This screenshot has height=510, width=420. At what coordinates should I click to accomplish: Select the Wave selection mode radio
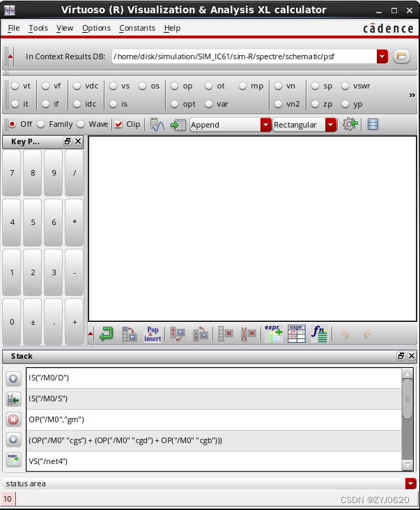81,124
